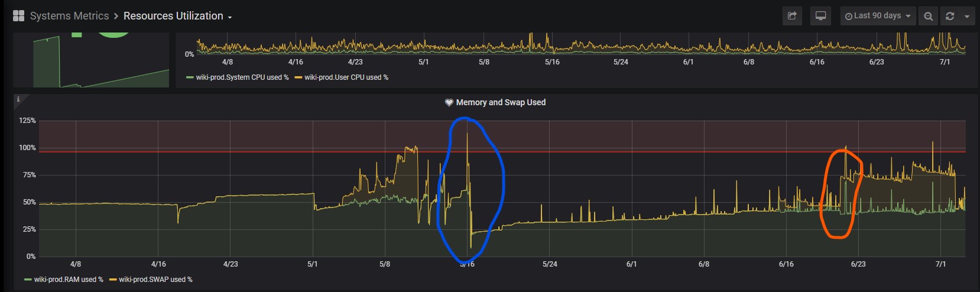
Task: Click the red 100% threshold line on memory graph
Action: (502, 152)
